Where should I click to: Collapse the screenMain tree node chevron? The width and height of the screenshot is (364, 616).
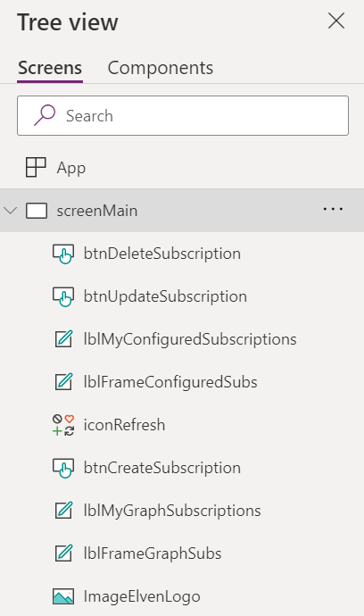point(10,211)
